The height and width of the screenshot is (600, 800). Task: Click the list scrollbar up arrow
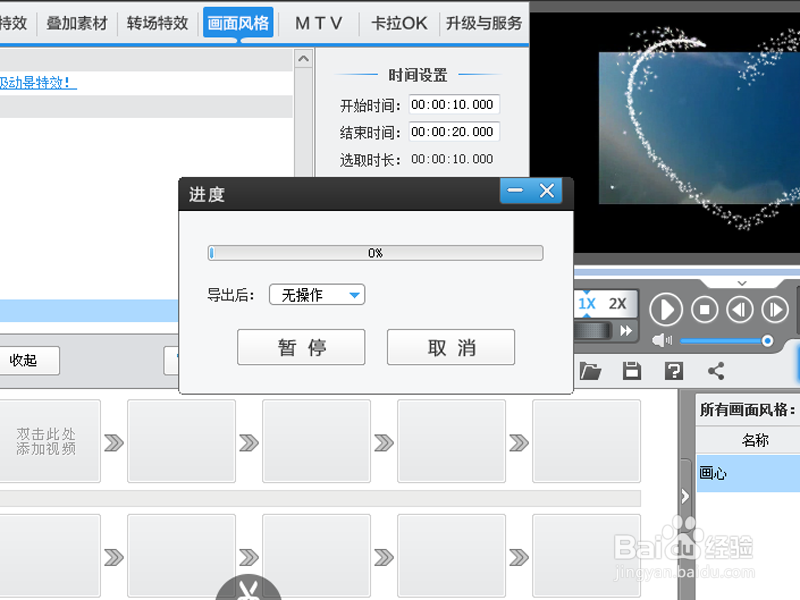click(x=304, y=59)
